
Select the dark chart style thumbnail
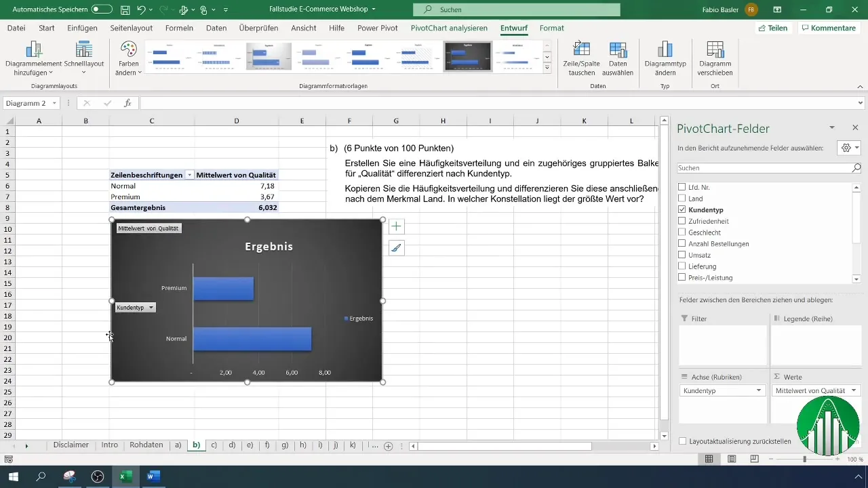[468, 56]
